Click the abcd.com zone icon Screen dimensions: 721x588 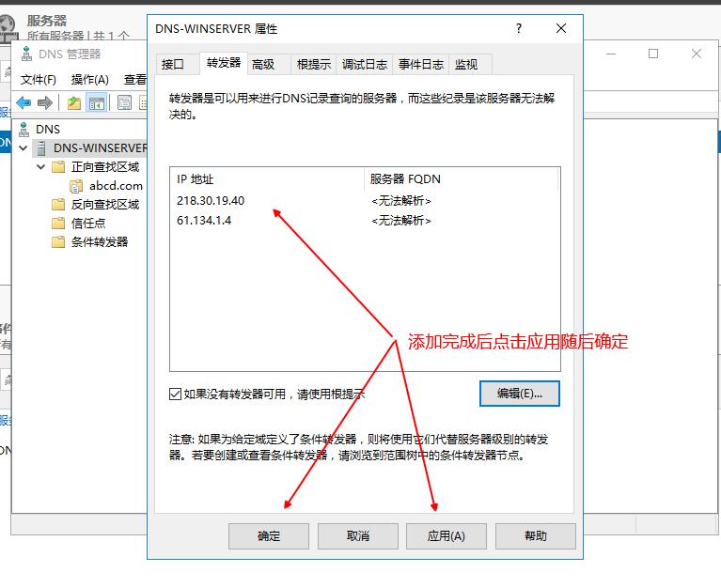[x=76, y=186]
